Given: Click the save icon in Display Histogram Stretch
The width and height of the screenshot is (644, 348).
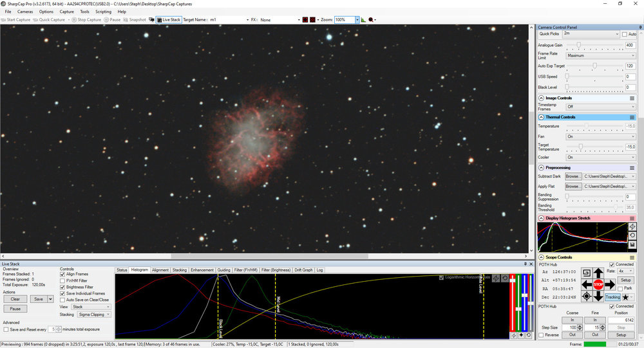Looking at the screenshot, I should (632, 245).
